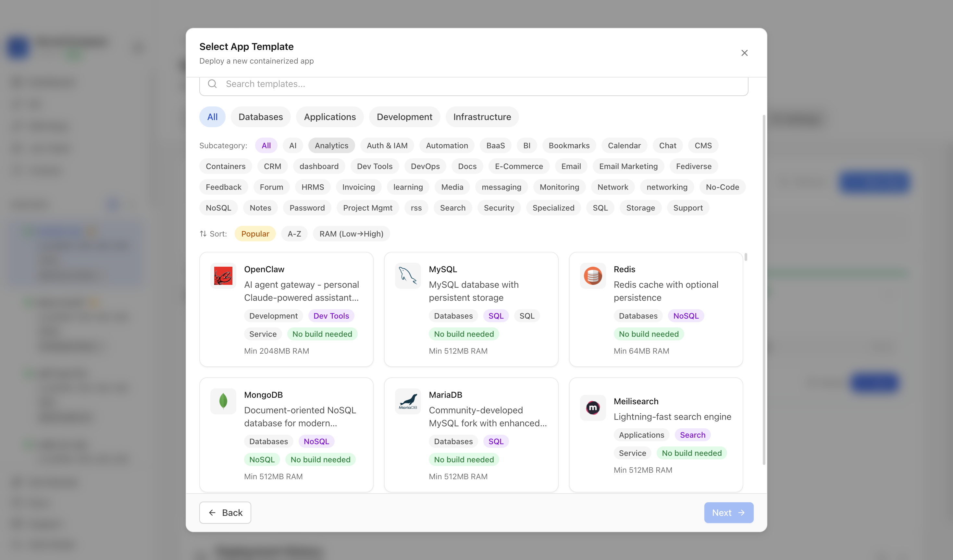Choose the MongoDB template card
This screenshot has width=953, height=560.
[286, 435]
